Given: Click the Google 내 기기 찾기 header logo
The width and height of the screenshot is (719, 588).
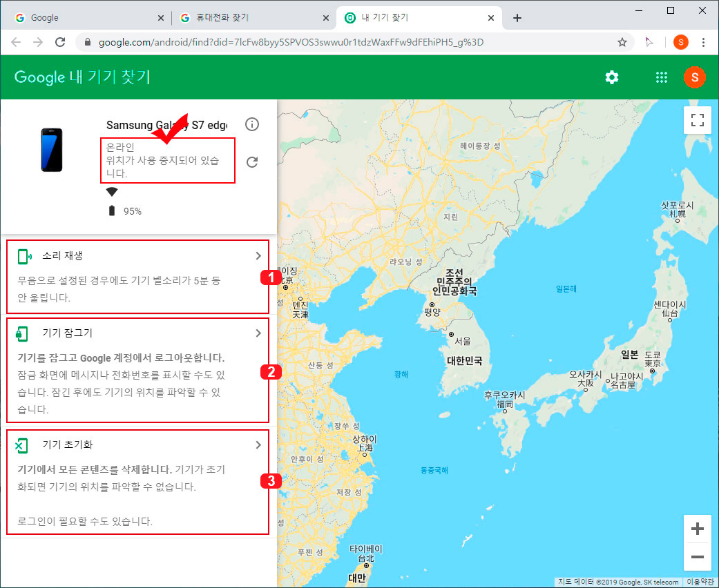Looking at the screenshot, I should pyautogui.click(x=83, y=77).
